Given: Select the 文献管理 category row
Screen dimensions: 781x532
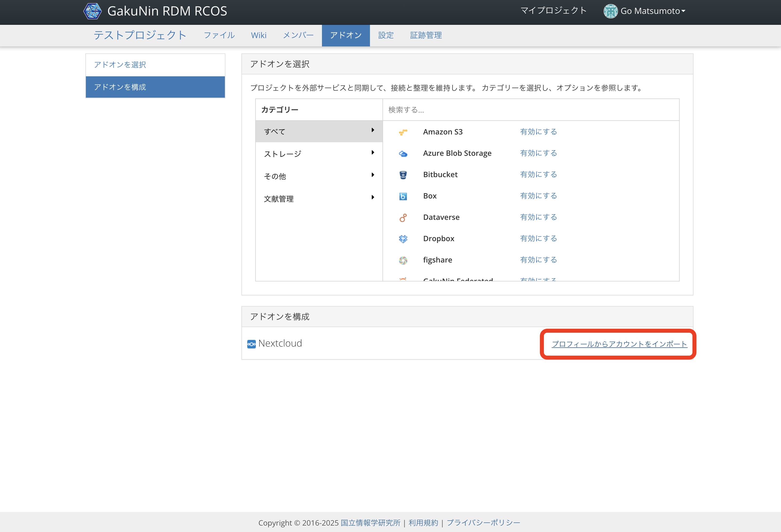Looking at the screenshot, I should 319,198.
